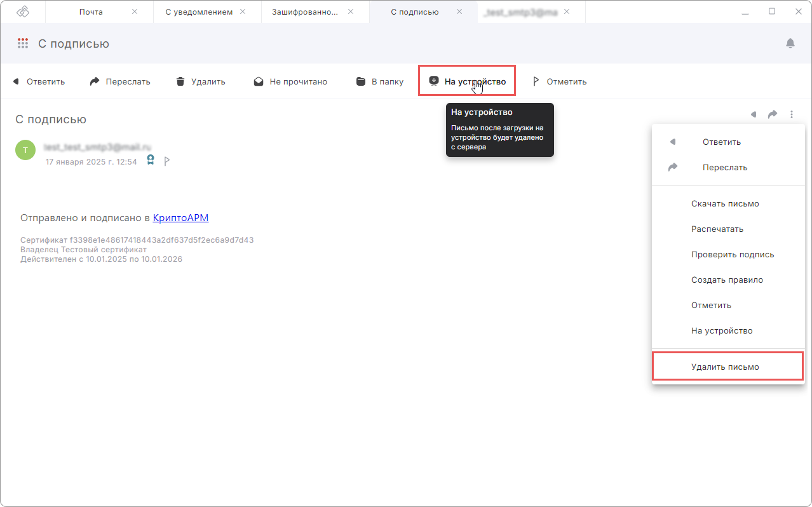Click the download icon beside На устройство

(434, 81)
